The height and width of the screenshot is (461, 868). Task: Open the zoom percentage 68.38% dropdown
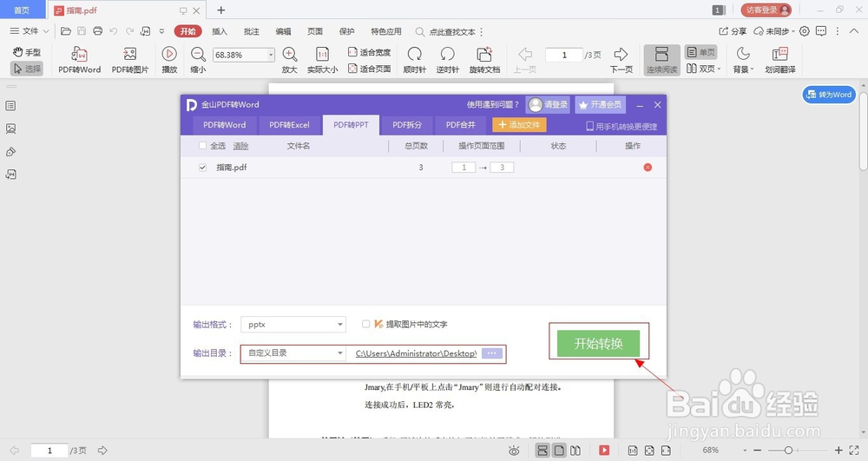[x=271, y=55]
